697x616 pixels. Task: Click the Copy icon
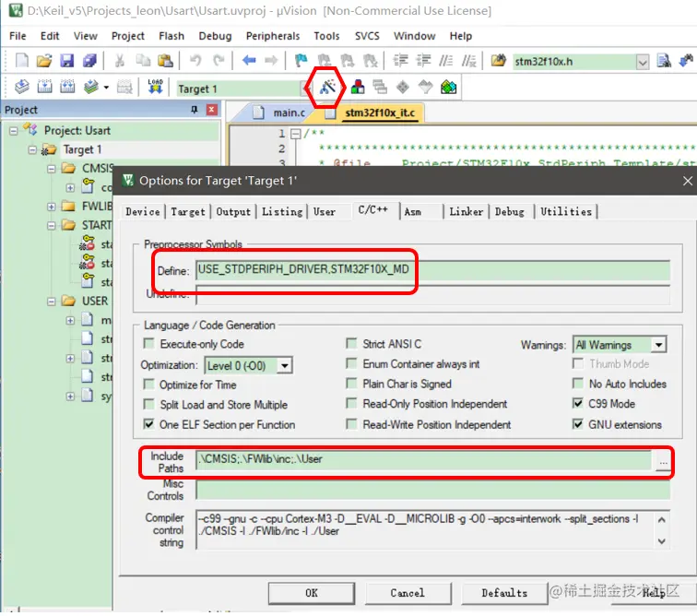[x=143, y=60]
